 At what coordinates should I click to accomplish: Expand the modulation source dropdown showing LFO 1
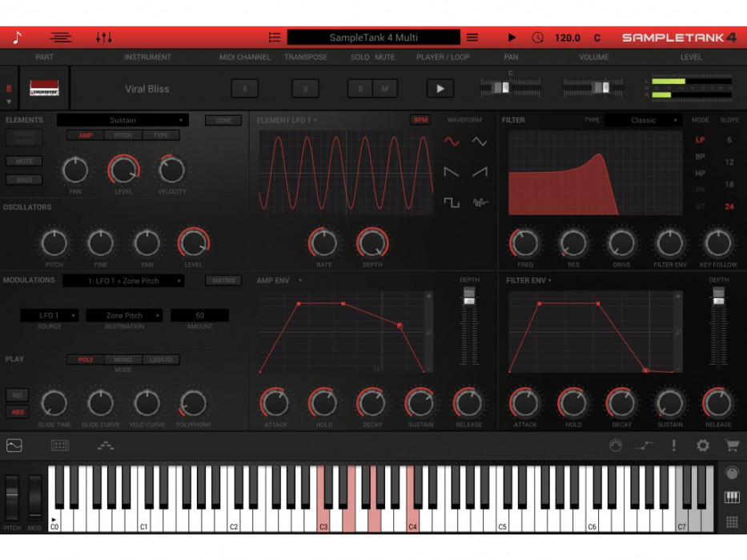50,315
